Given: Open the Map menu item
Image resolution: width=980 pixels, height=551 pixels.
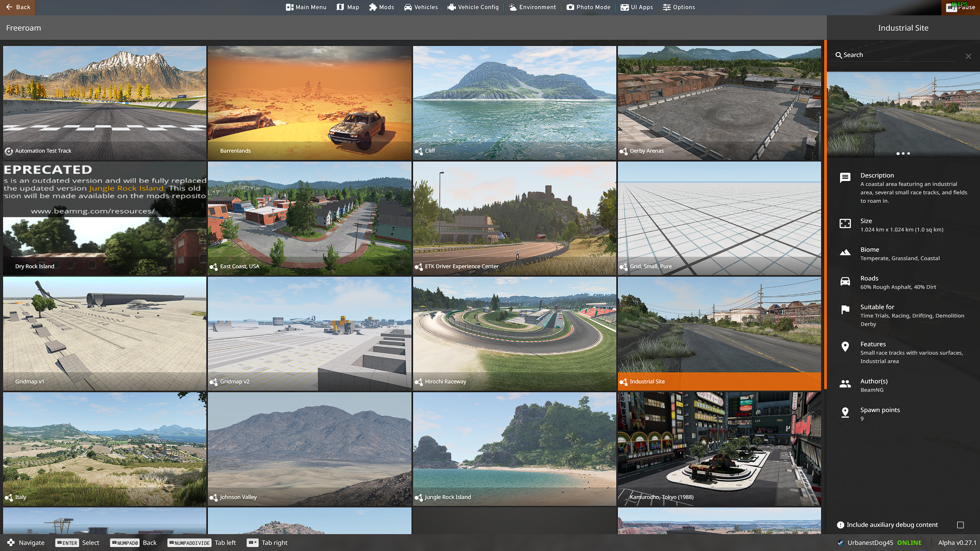Looking at the screenshot, I should click(x=348, y=7).
